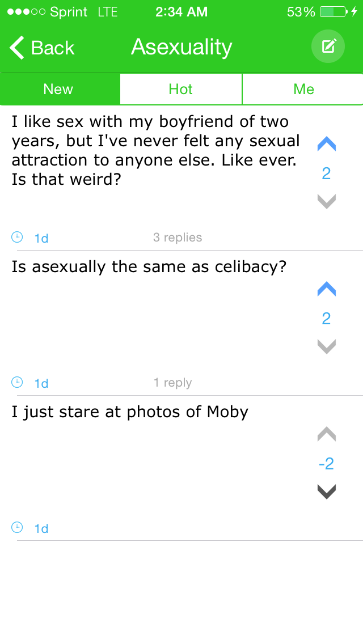Select the New tab
363x644 pixels.
click(x=60, y=88)
